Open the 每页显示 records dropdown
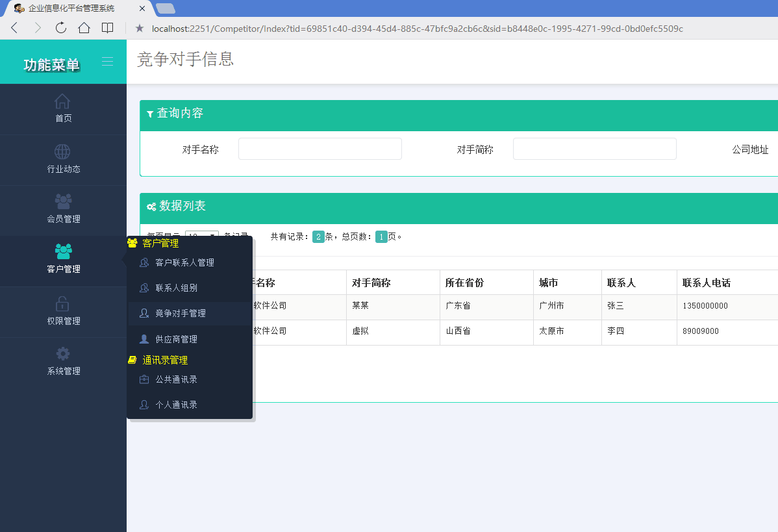 201,234
